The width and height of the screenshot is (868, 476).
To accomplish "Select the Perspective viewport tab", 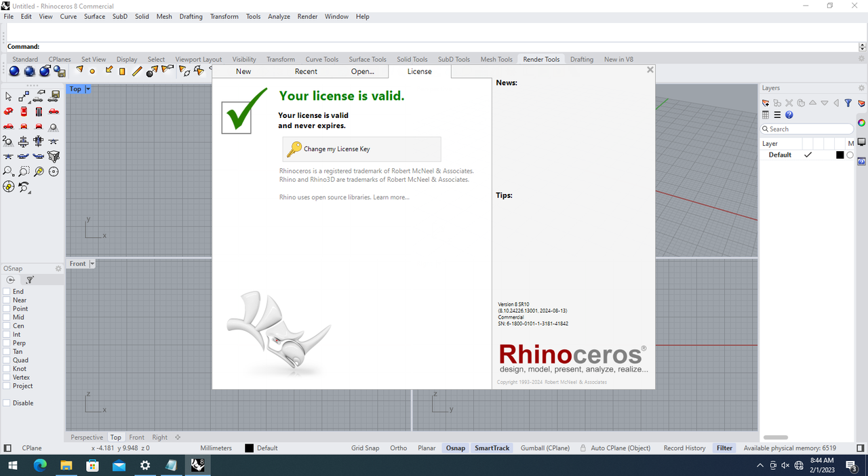I will (87, 437).
